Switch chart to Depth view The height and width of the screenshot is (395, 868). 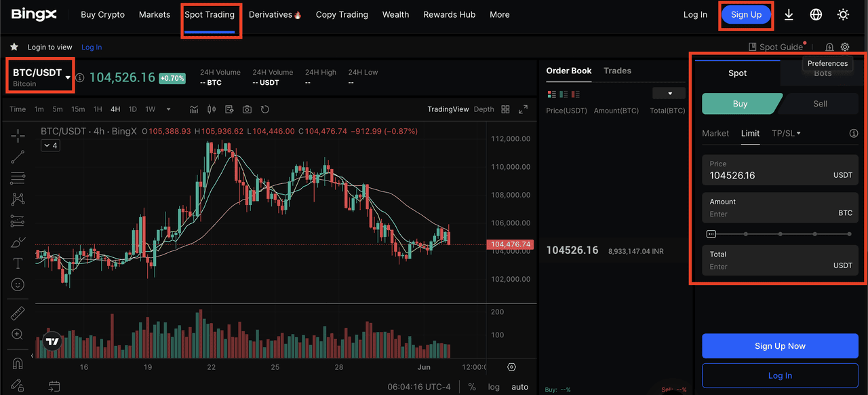pyautogui.click(x=484, y=109)
